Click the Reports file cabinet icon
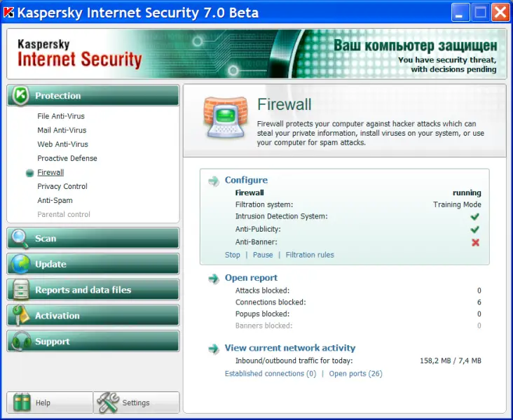 20,290
